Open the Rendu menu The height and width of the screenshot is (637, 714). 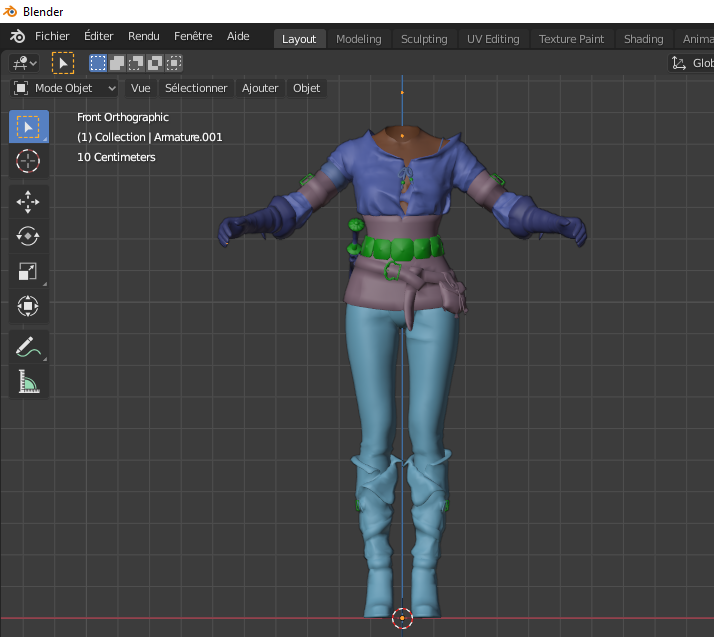pos(143,36)
